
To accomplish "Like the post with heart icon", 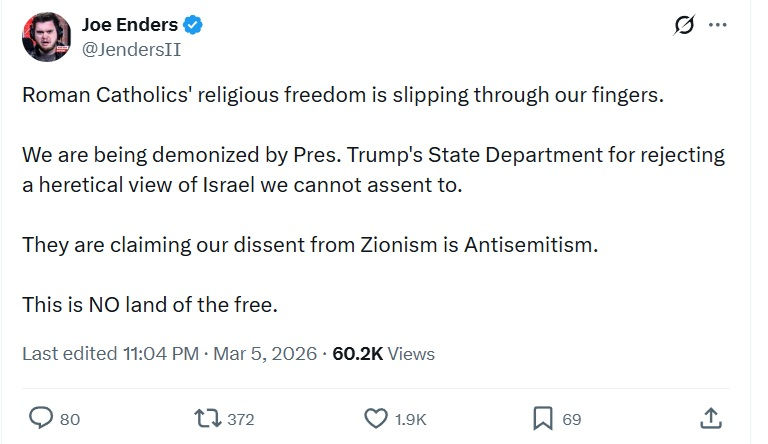I will click(376, 418).
